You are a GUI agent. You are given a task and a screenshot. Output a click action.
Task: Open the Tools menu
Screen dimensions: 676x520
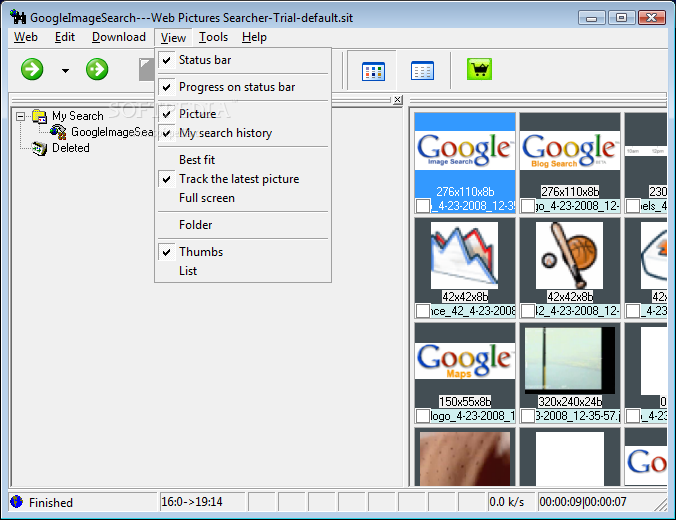pos(213,37)
